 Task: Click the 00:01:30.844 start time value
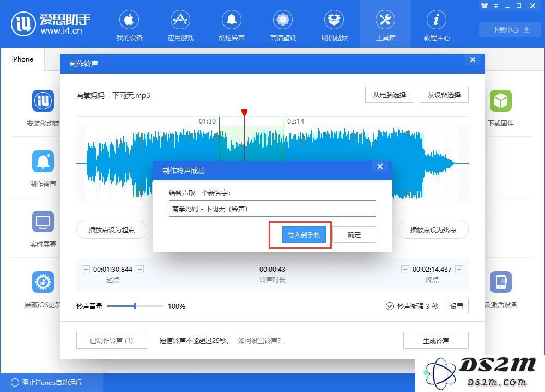click(113, 269)
